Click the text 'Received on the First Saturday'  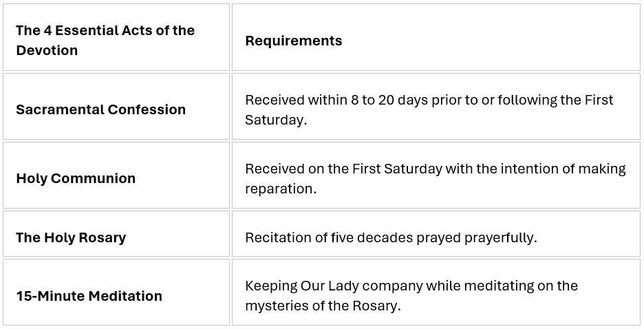(344, 169)
